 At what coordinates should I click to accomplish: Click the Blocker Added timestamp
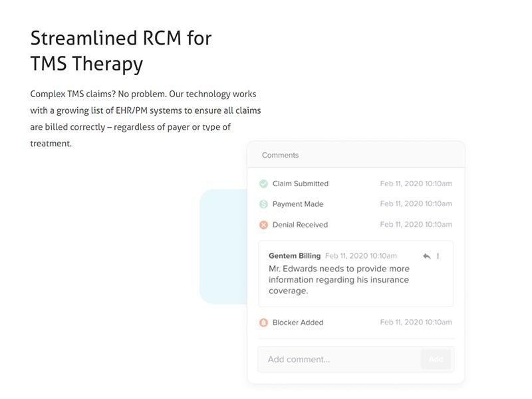click(x=416, y=323)
